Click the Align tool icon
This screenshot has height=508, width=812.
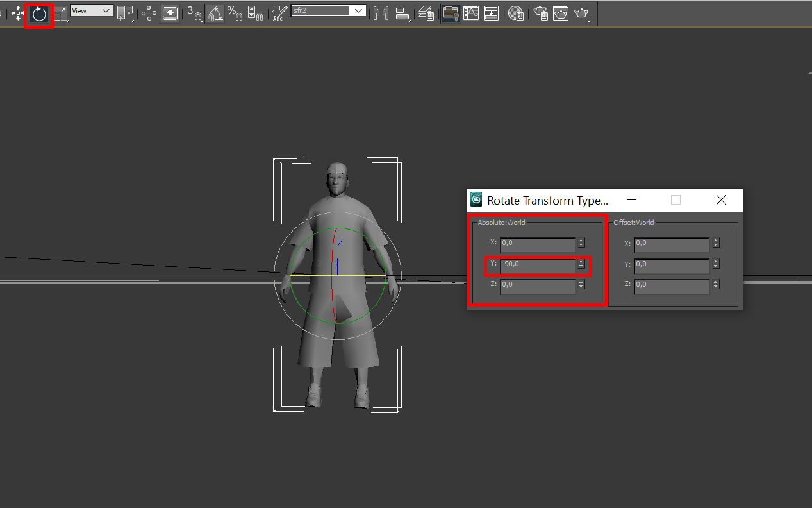point(402,13)
